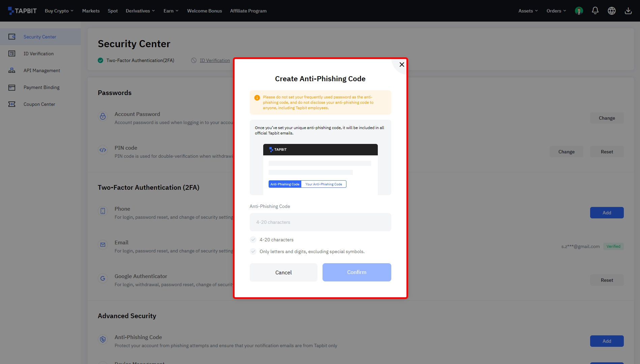
Task: Open the language globe selector
Action: tap(612, 11)
